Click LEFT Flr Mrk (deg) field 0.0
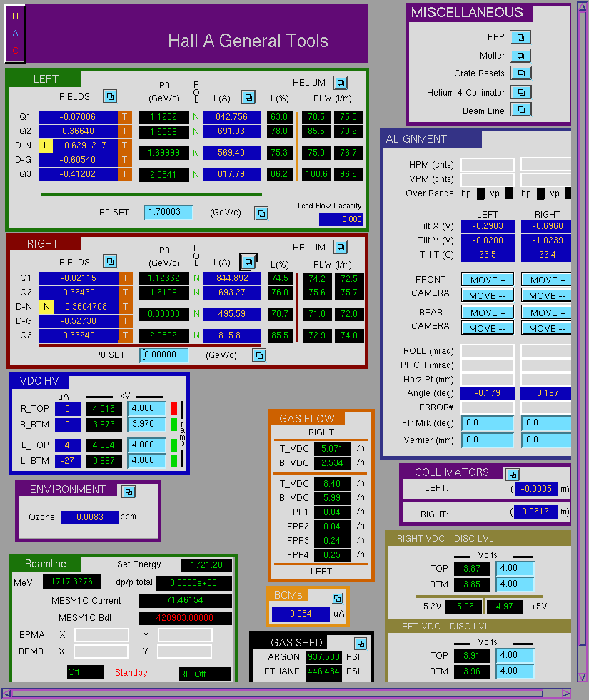Image resolution: width=589 pixels, height=700 pixels. tap(488, 422)
